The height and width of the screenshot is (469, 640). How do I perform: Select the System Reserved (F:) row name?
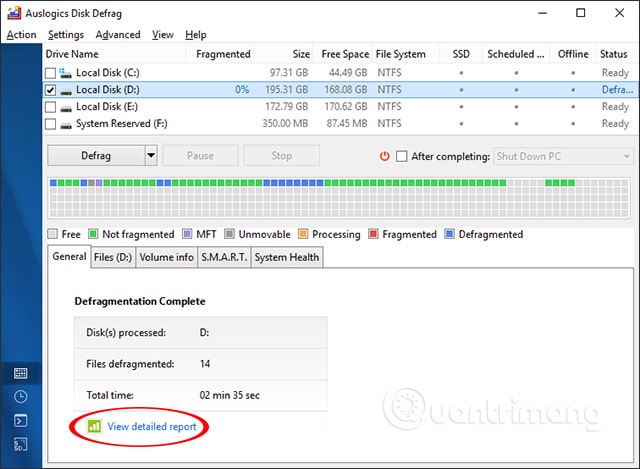122,124
